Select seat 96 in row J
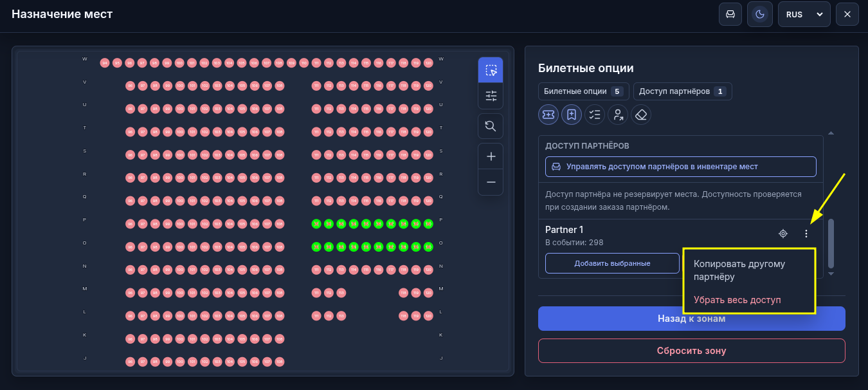 tap(129, 362)
